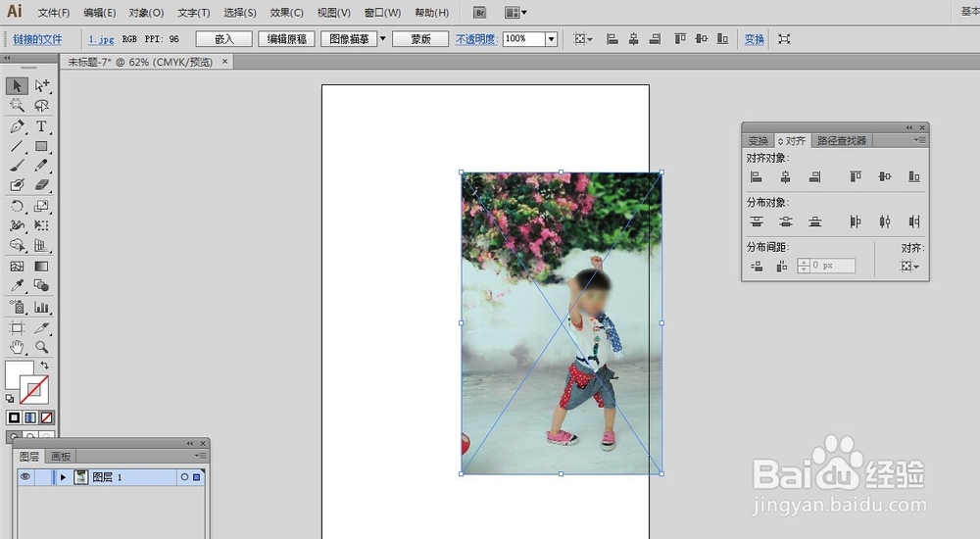
Task: Open the 变换 link in control bar
Action: click(755, 39)
